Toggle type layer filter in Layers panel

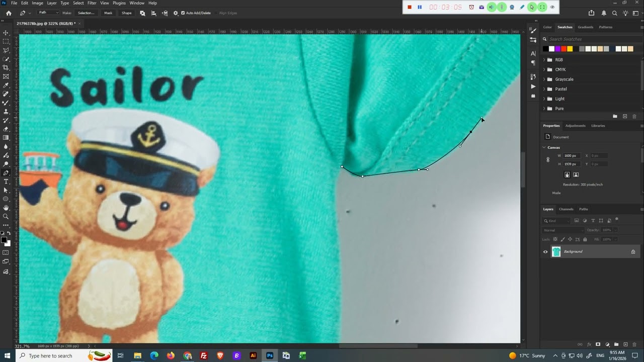(593, 221)
